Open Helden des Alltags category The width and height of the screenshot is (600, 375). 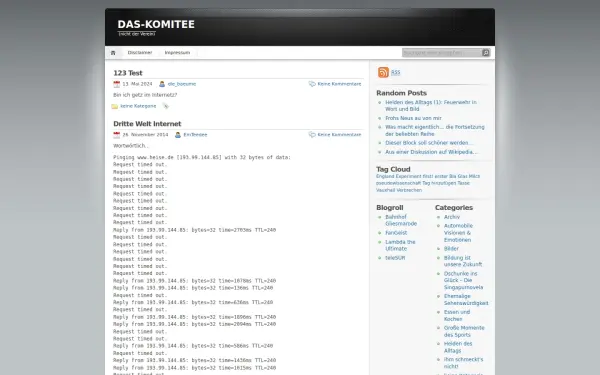(458, 347)
